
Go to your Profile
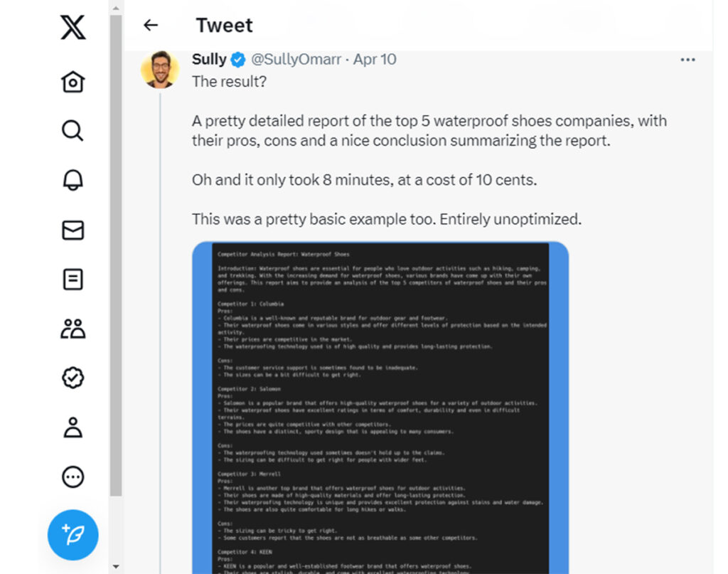click(x=72, y=427)
